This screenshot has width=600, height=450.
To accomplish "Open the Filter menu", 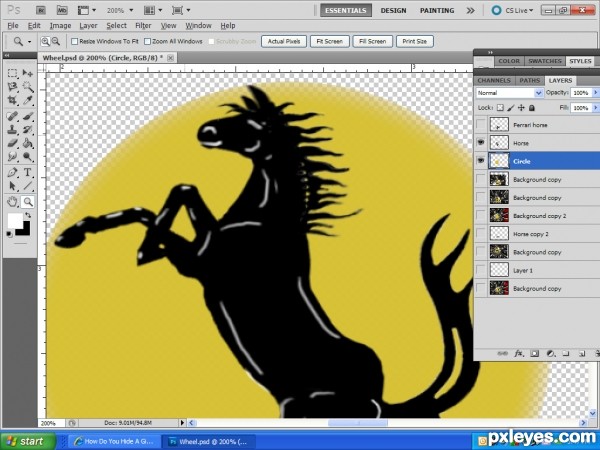I will (143, 26).
